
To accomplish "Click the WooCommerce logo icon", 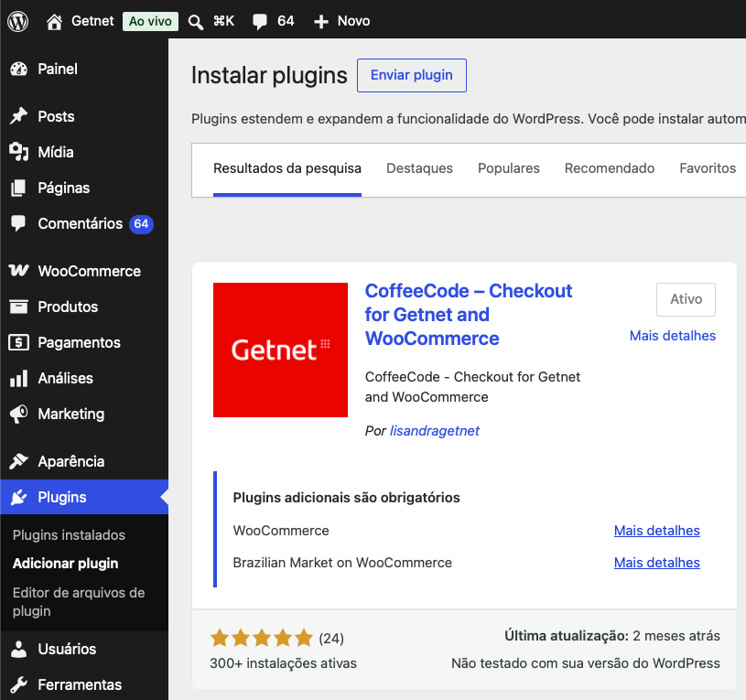I will click(x=18, y=271).
